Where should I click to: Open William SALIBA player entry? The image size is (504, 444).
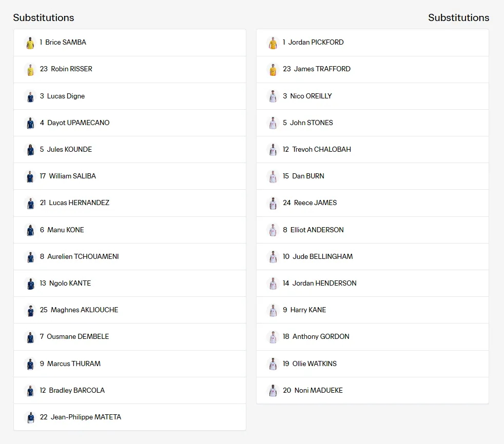pos(130,176)
